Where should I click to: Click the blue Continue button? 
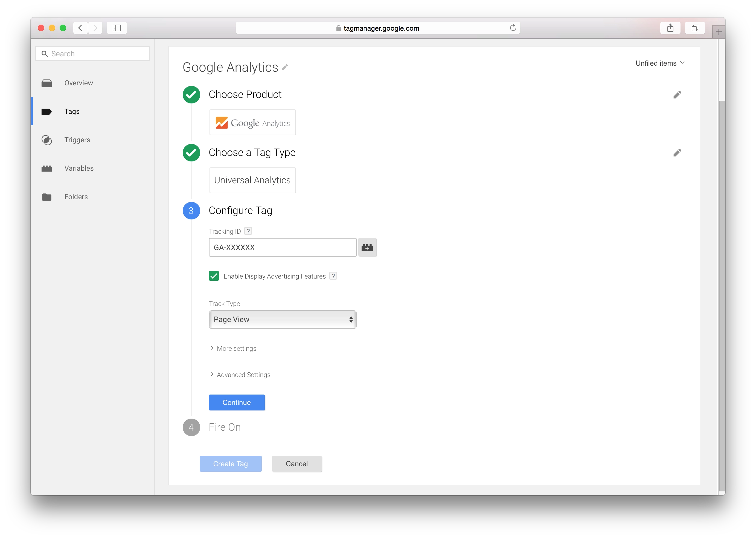pyautogui.click(x=237, y=402)
